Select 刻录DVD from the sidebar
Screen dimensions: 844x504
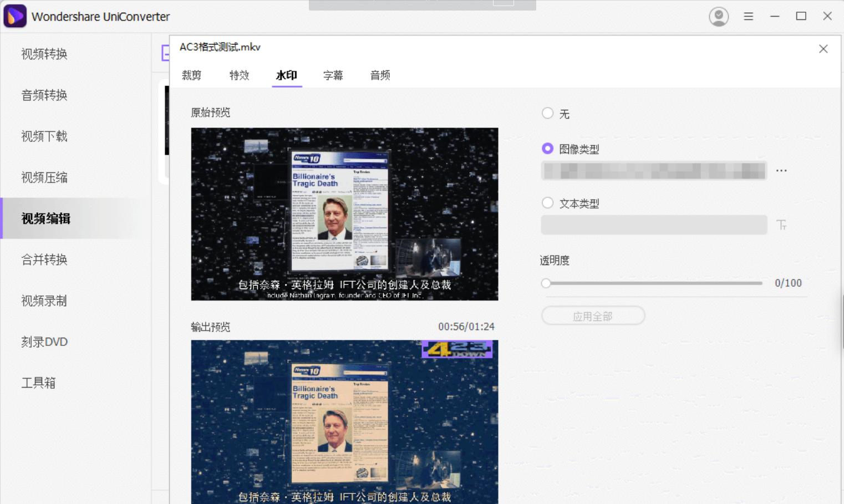pyautogui.click(x=44, y=342)
